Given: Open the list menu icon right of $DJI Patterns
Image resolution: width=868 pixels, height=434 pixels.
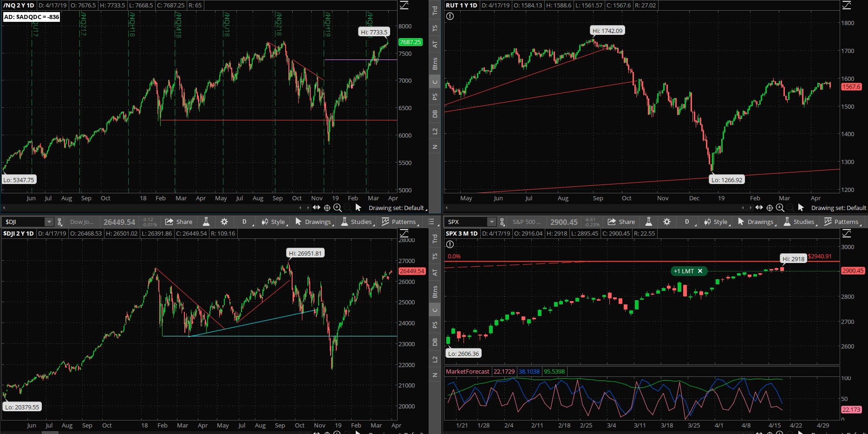Looking at the screenshot, I should point(431,222).
